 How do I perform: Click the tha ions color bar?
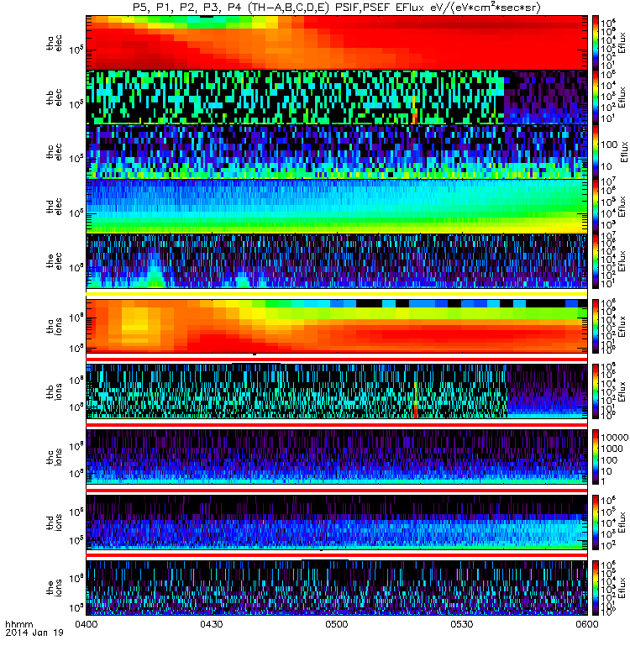596,326
